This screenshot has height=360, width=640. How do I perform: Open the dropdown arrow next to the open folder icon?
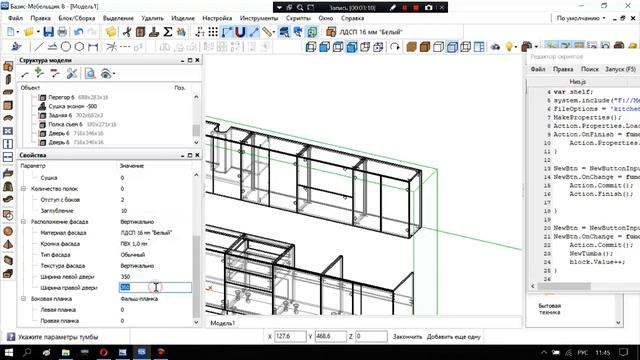(x=38, y=32)
